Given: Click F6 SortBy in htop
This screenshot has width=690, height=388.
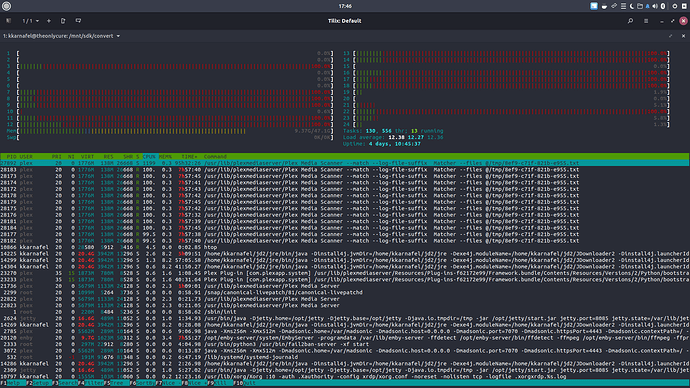Looking at the screenshot, I should pyautogui.click(x=143, y=383).
